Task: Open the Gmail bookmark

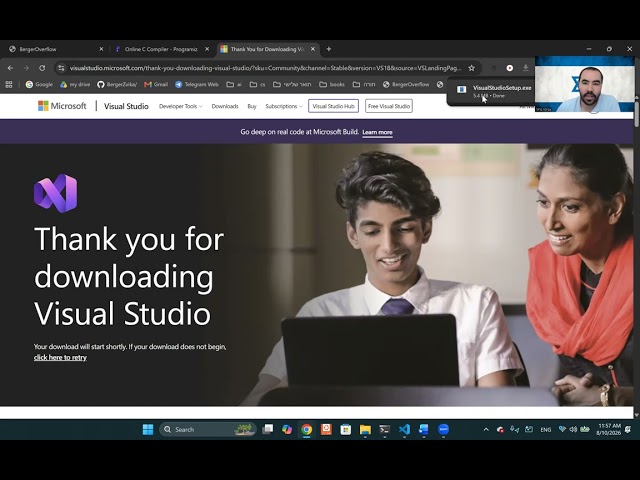Action: (x=156, y=84)
